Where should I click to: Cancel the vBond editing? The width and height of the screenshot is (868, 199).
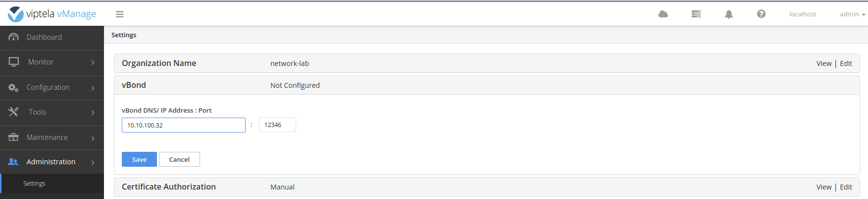(179, 159)
